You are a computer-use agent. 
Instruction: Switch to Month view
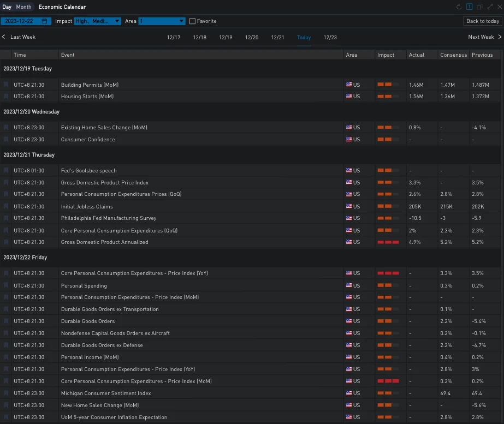point(23,7)
